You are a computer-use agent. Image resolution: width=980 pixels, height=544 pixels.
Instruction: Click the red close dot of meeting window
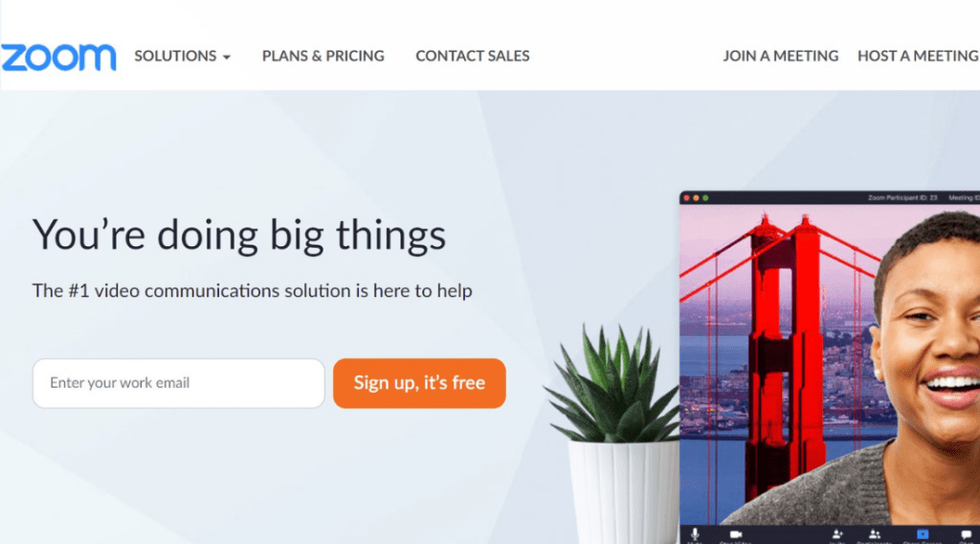(x=686, y=197)
